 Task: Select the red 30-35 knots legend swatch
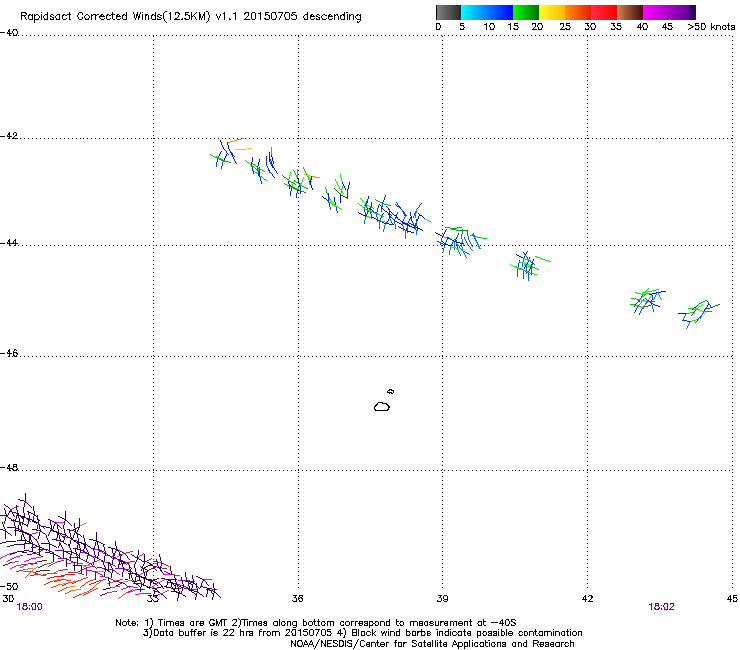604,12
